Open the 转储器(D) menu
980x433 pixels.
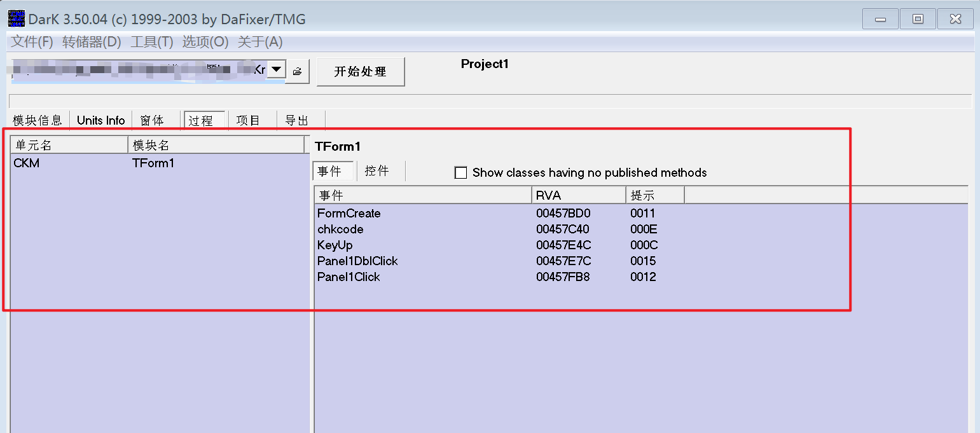pyautogui.click(x=92, y=42)
